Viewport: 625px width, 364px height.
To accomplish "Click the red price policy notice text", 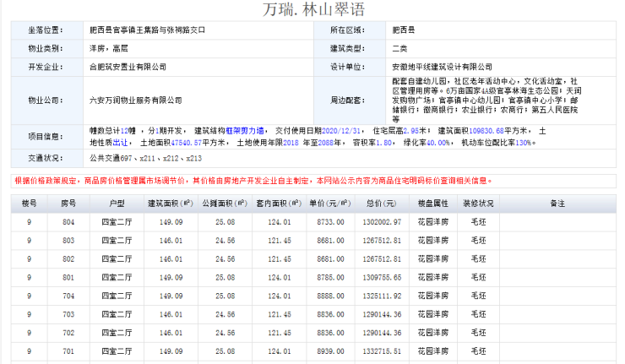I will pyautogui.click(x=253, y=181).
